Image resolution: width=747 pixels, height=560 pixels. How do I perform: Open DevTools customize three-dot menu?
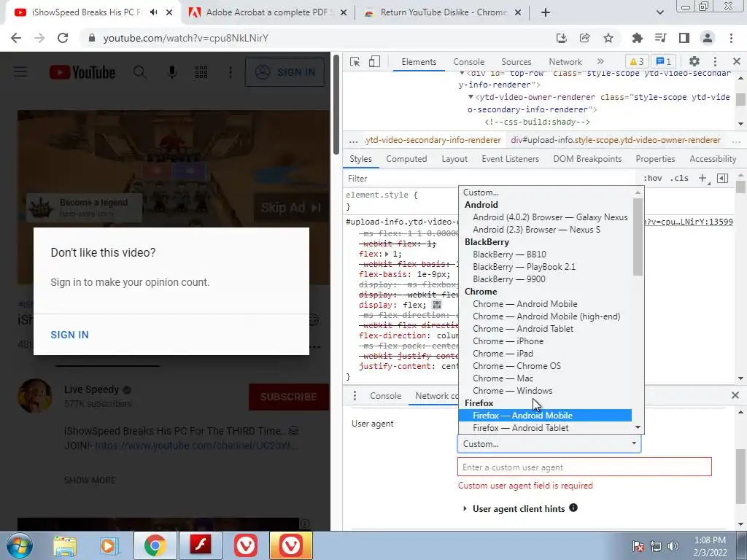(715, 61)
